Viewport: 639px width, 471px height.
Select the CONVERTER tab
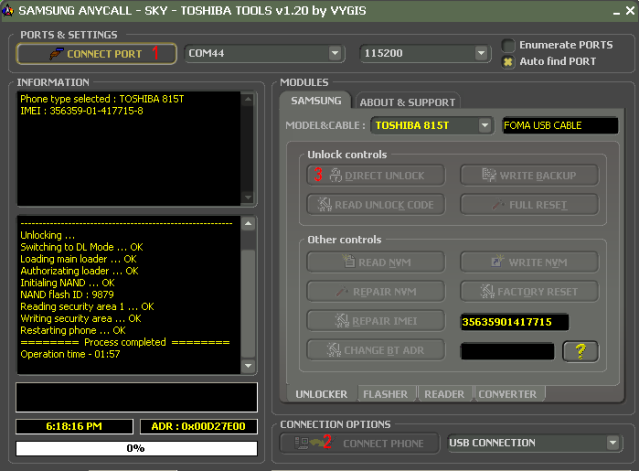point(507,394)
